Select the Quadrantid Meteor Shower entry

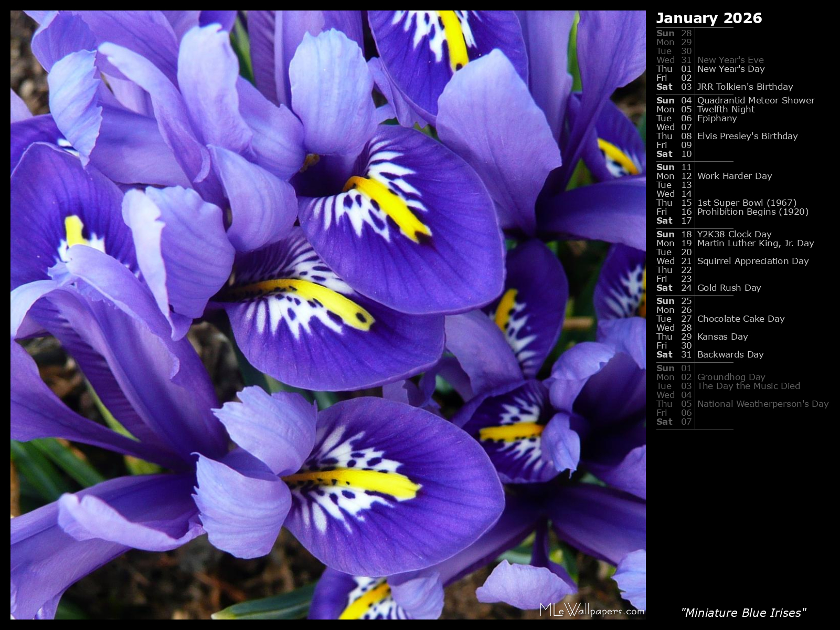click(x=756, y=100)
